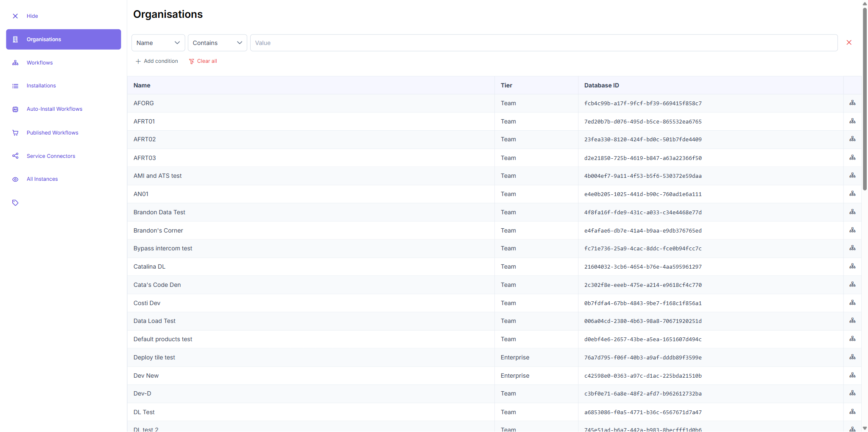Open the Name field dropdown
The height and width of the screenshot is (432, 868).
coord(158,43)
